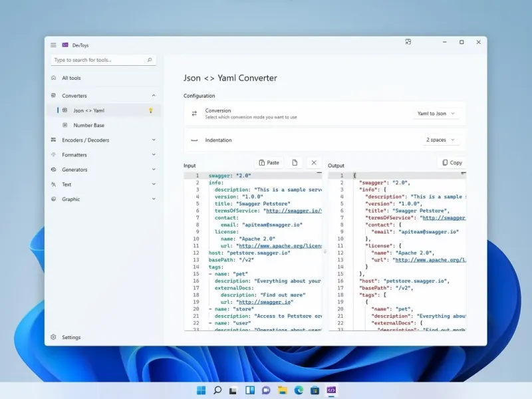The image size is (532, 399).
Task: Load a file into Input via file icon
Action: coord(295,163)
